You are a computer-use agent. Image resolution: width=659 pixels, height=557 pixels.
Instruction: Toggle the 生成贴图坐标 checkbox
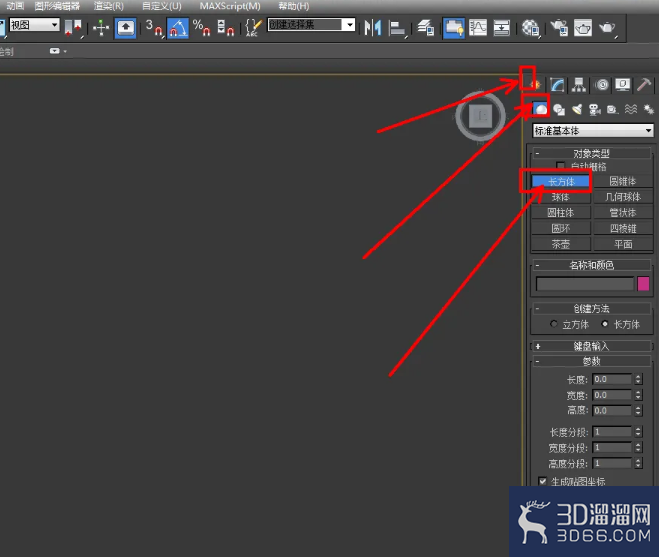(543, 481)
